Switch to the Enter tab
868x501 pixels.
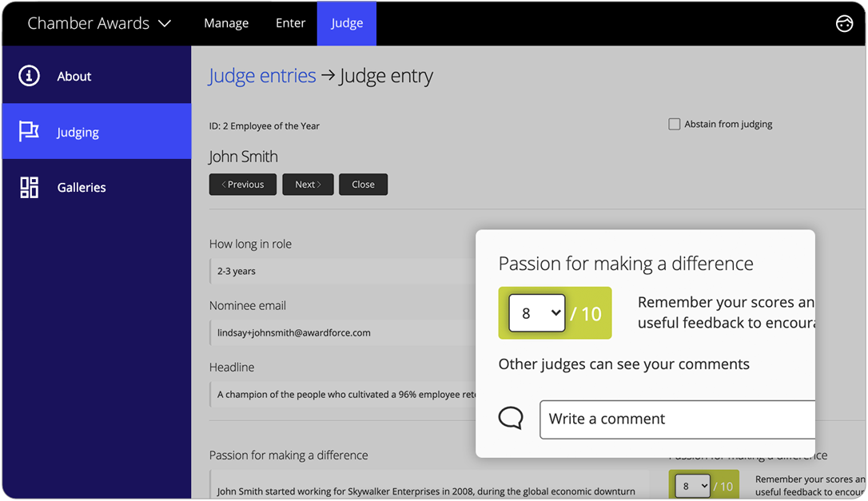point(290,23)
